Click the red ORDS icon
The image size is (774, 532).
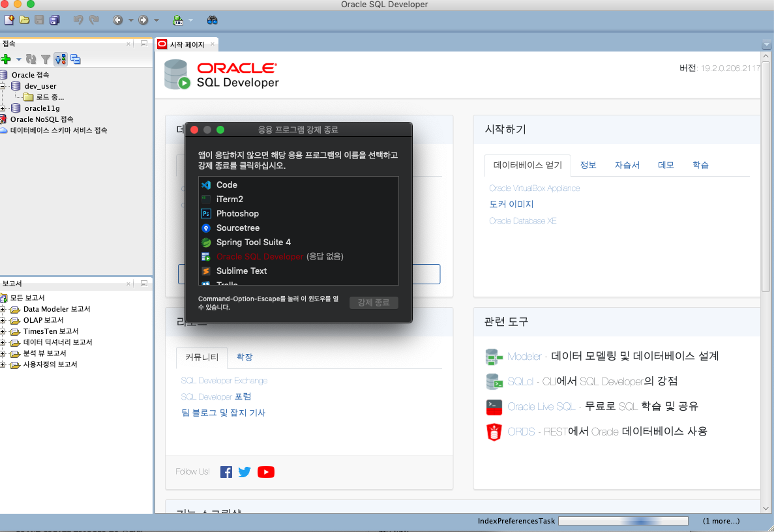(494, 432)
